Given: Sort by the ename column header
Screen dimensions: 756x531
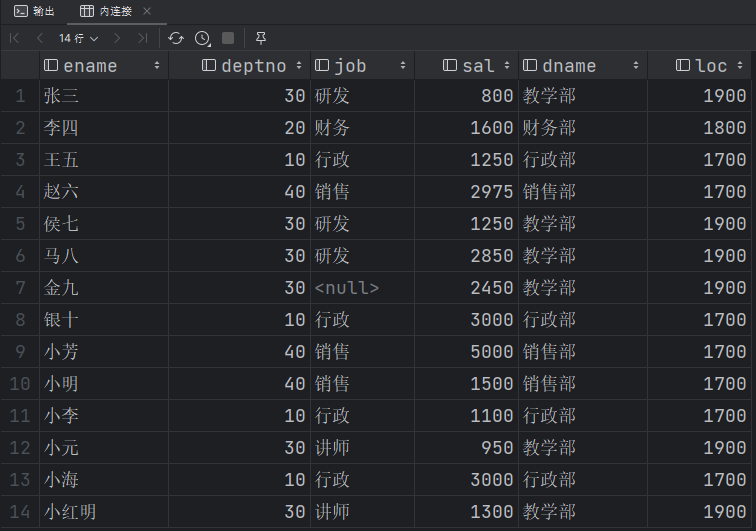Looking at the screenshot, I should point(104,66).
